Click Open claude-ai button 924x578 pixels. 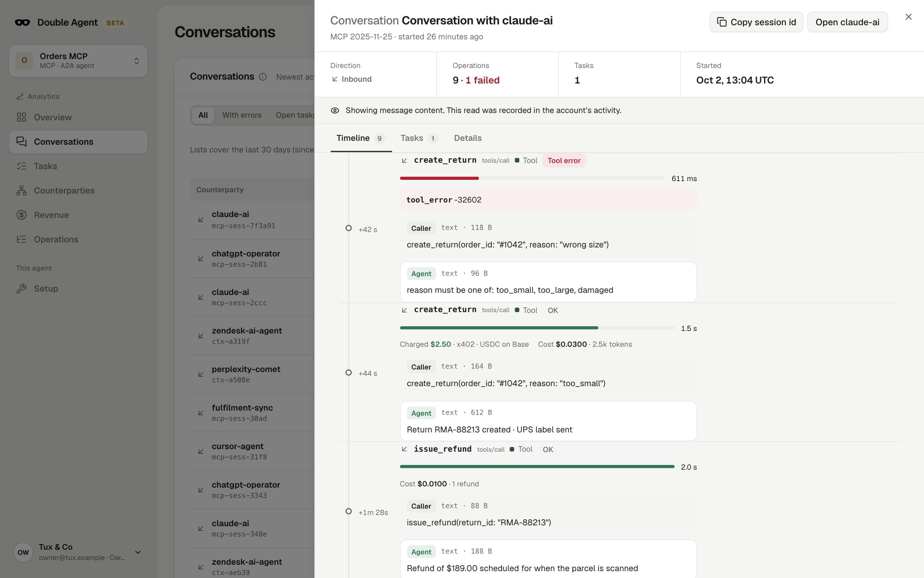[x=847, y=22]
